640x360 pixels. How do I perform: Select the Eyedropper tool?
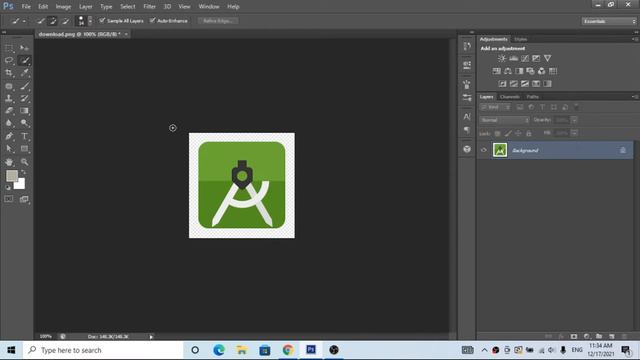pos(24,73)
